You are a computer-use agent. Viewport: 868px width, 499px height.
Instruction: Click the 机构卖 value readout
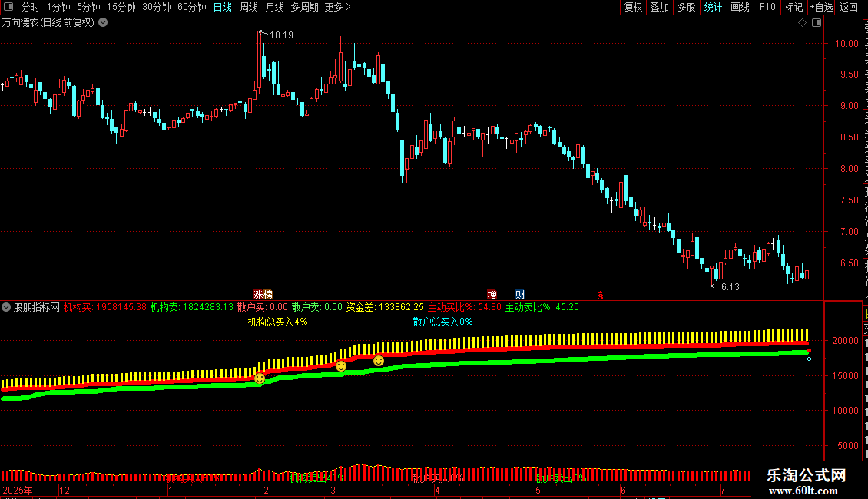pos(192,307)
